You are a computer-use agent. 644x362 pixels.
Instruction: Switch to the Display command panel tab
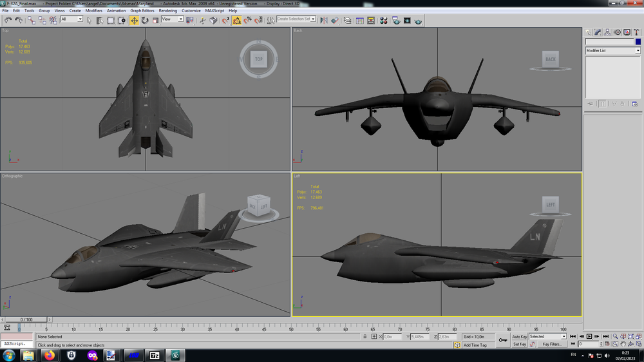click(x=627, y=32)
